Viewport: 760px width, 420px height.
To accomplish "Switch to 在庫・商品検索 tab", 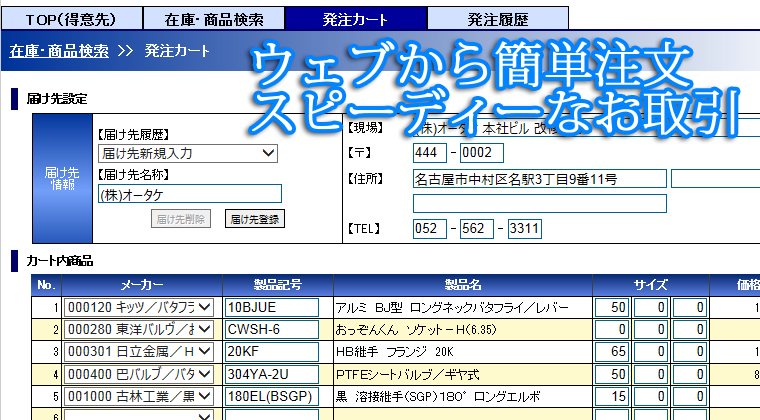I will pos(213,18).
